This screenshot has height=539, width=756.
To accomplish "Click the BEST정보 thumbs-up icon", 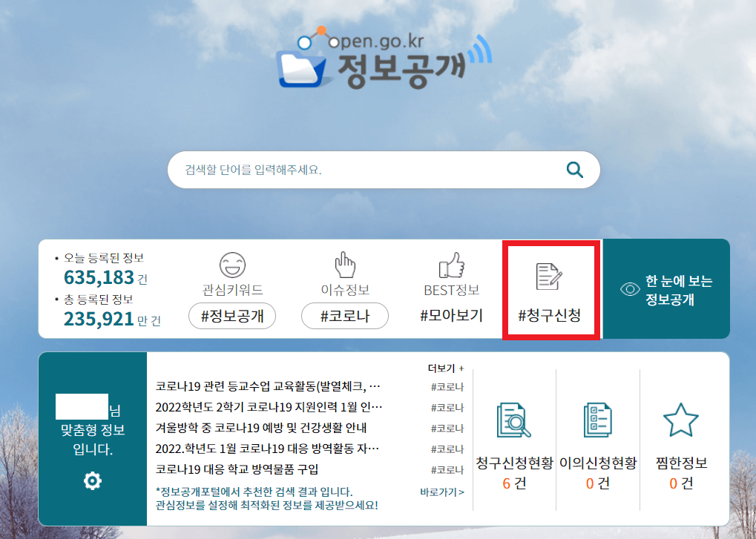I will [x=452, y=264].
